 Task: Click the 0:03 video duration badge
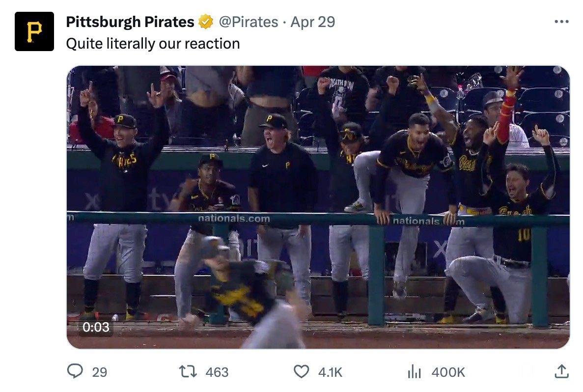pos(96,327)
